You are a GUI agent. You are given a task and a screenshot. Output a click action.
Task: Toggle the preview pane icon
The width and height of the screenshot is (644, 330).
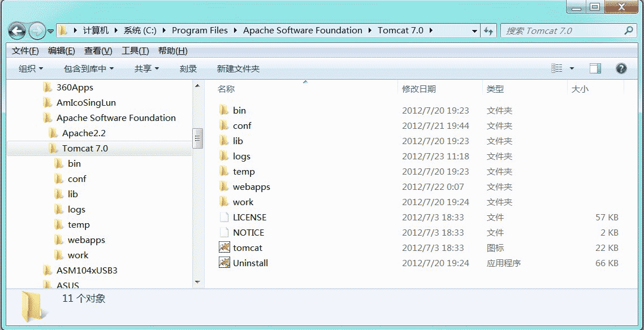595,68
